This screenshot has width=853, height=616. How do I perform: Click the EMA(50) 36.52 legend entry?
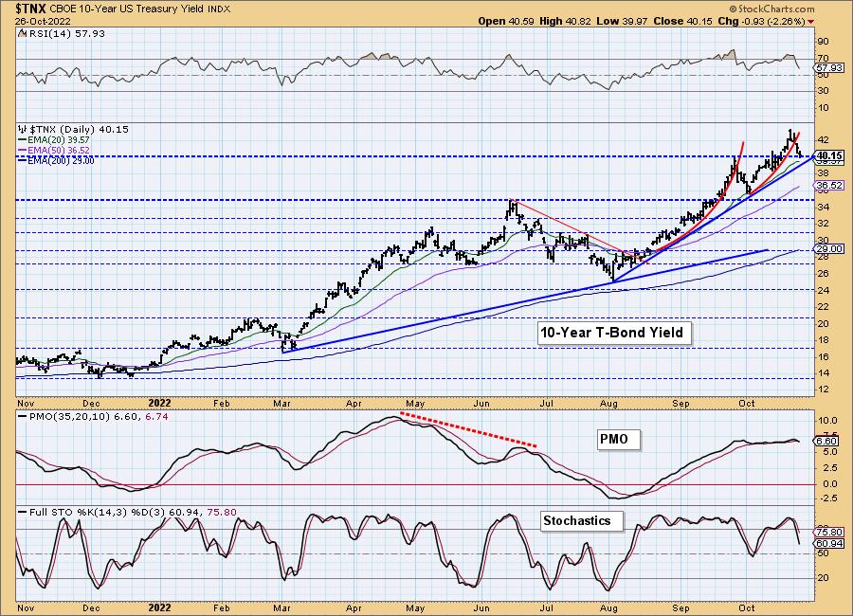click(x=53, y=150)
